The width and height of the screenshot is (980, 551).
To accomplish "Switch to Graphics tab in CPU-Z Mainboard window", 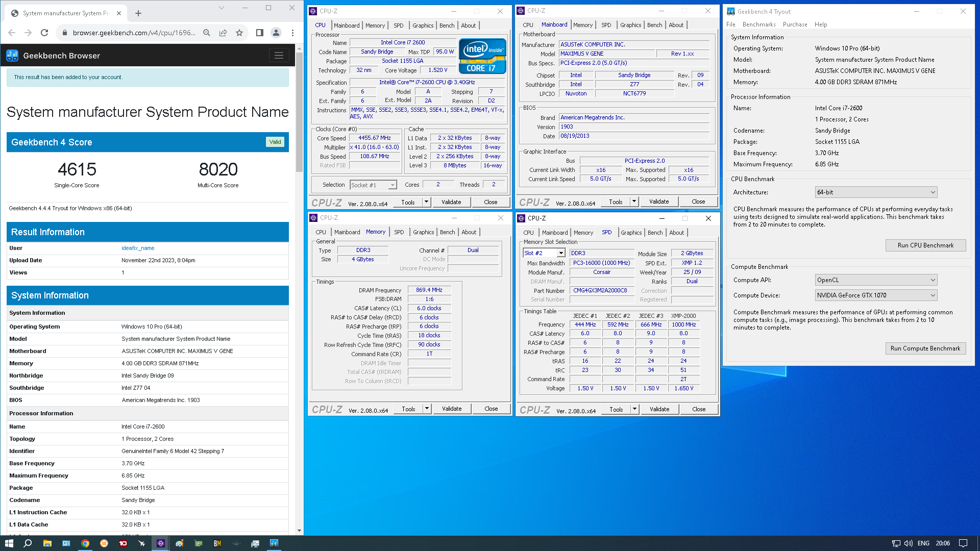I will click(630, 25).
